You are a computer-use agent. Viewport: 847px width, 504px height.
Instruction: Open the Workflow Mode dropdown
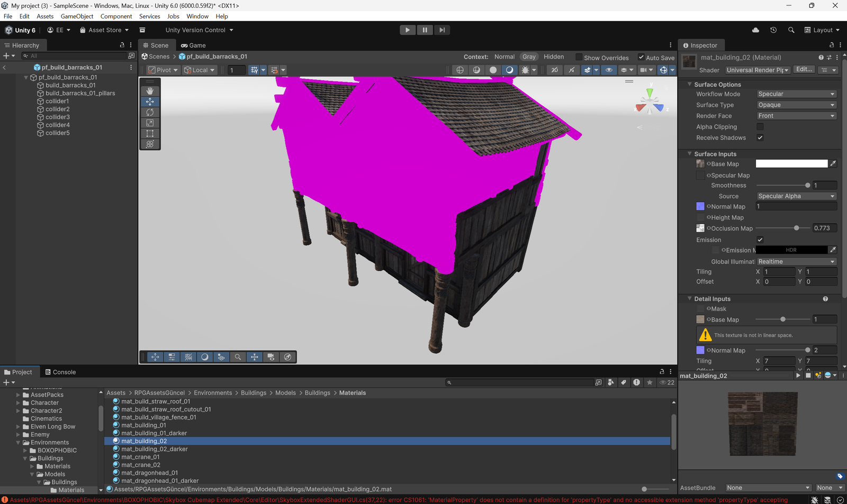point(796,94)
